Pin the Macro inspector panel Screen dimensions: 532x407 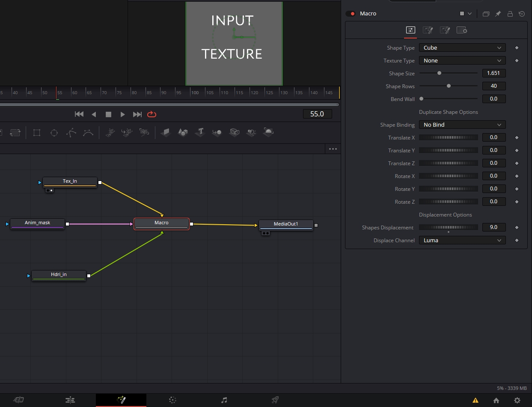click(x=498, y=14)
